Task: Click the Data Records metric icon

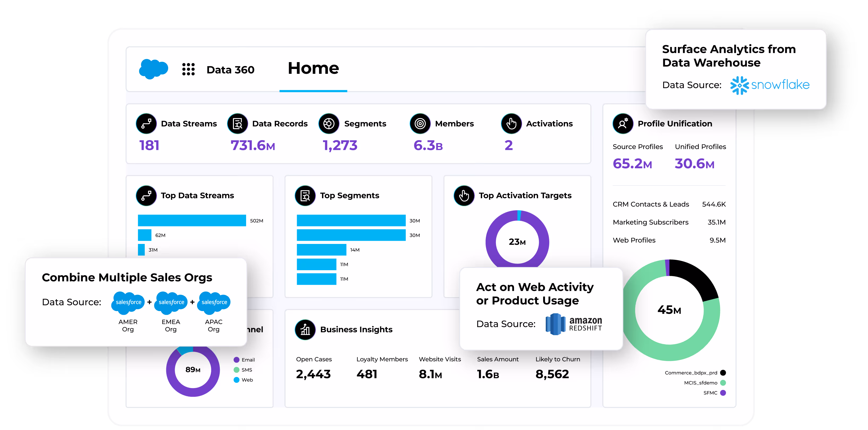Action: (238, 124)
